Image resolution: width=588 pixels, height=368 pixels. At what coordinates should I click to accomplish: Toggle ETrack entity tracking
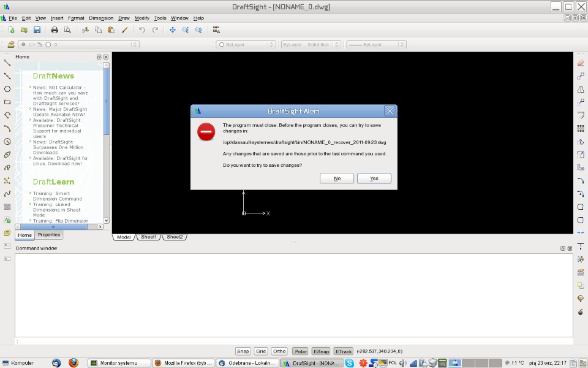(x=344, y=351)
